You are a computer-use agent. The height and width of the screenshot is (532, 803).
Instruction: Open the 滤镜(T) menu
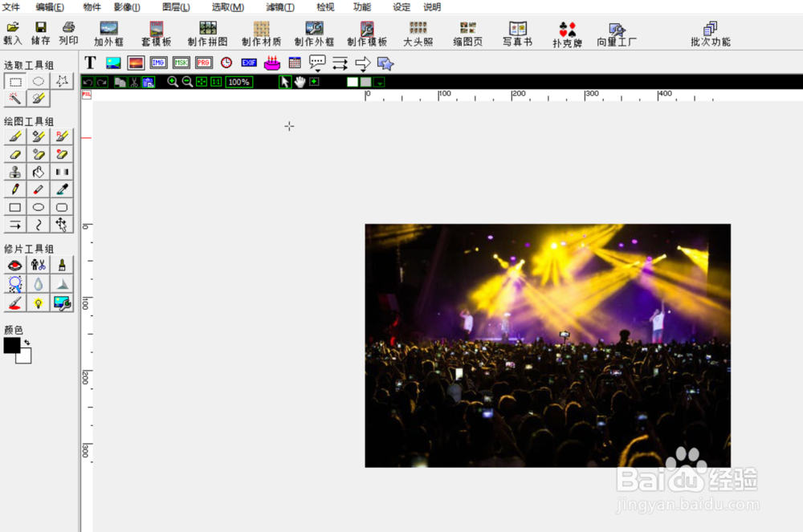click(280, 7)
